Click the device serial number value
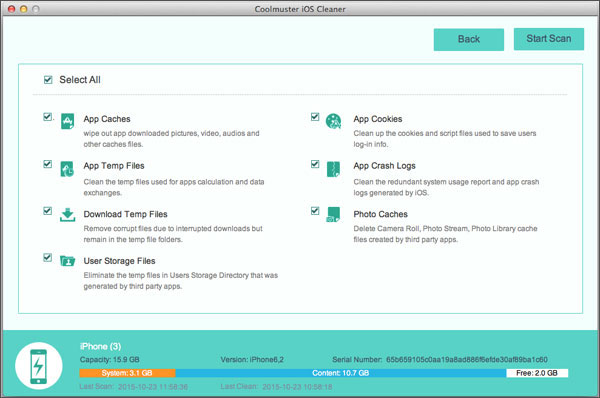Viewport: 600px width, 398px height. tap(467, 360)
